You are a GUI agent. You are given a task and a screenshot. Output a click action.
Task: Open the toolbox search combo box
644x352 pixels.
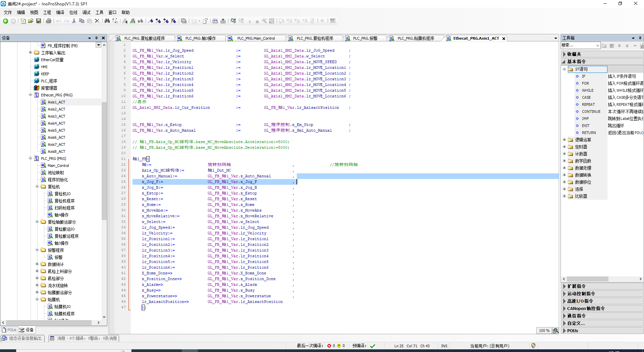580,45
